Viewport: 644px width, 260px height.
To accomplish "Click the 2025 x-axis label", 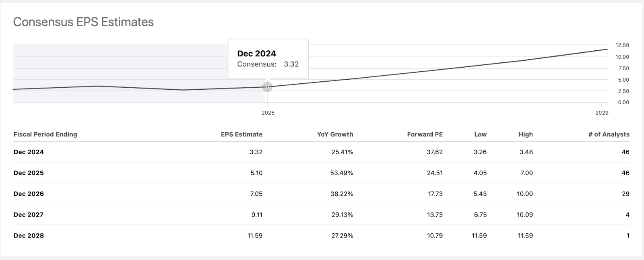I will click(x=268, y=113).
